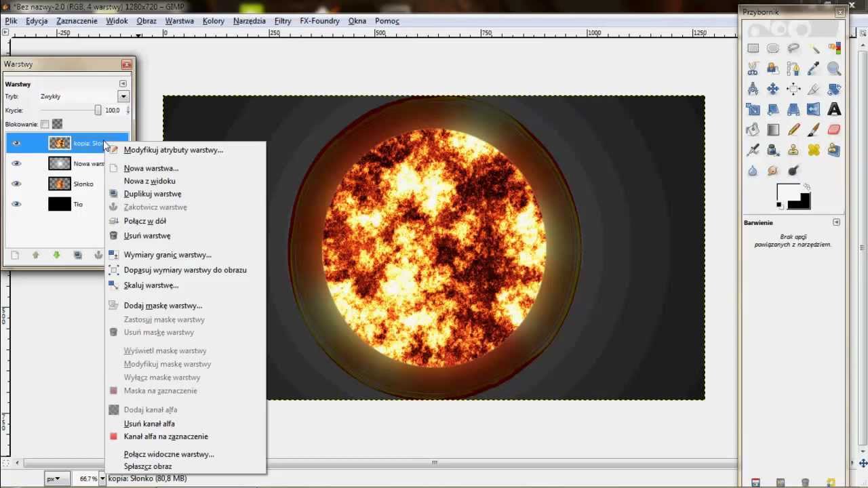Open the FX-Foundry menu
This screenshot has width=868, height=488.
point(319,21)
